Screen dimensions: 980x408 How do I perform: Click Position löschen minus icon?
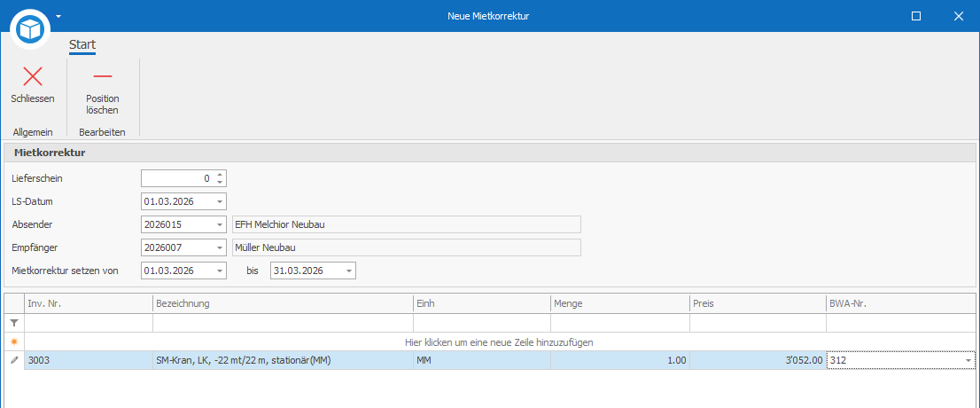(103, 76)
